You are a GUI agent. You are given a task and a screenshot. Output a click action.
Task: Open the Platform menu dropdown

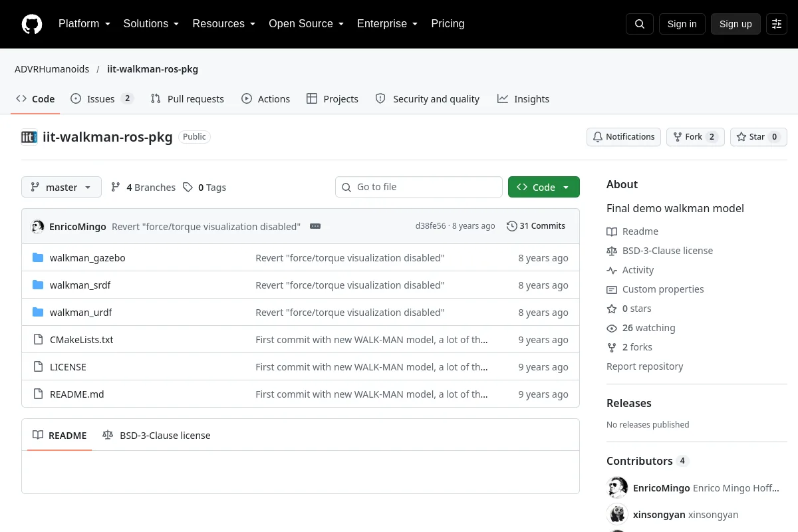pos(84,24)
